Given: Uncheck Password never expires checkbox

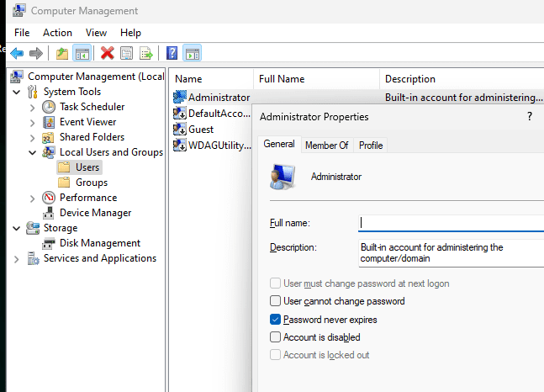Looking at the screenshot, I should point(275,320).
